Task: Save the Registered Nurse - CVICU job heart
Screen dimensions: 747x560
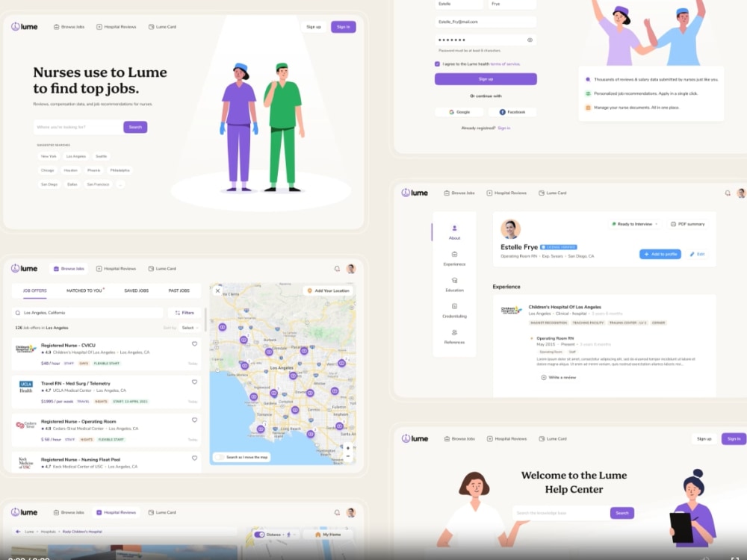Action: point(194,343)
